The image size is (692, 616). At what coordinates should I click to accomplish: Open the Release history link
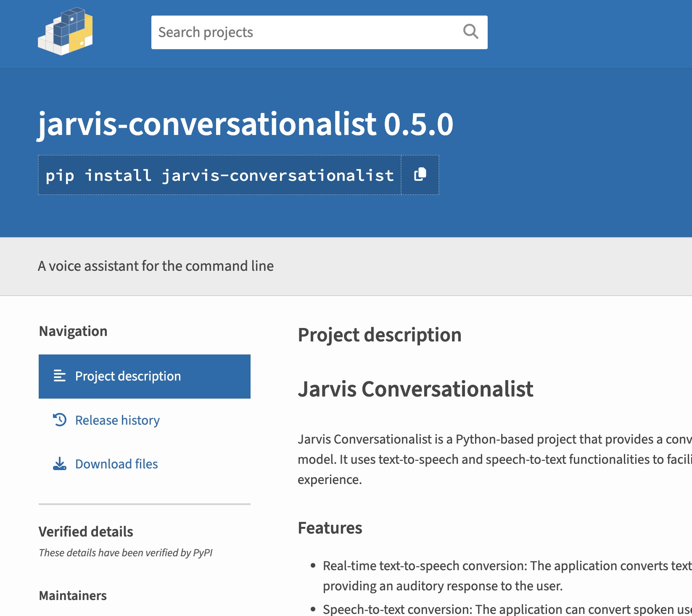(x=117, y=420)
